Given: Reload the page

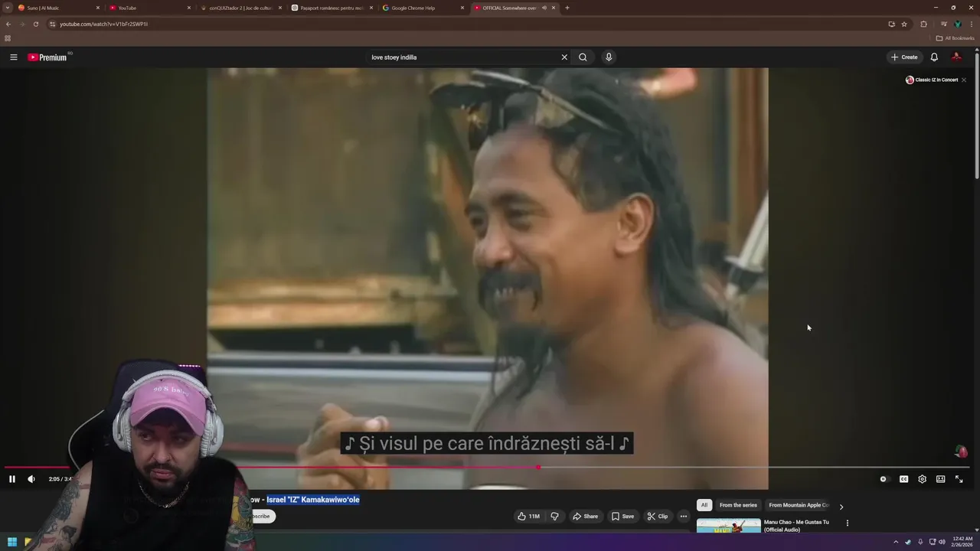Looking at the screenshot, I should [36, 24].
